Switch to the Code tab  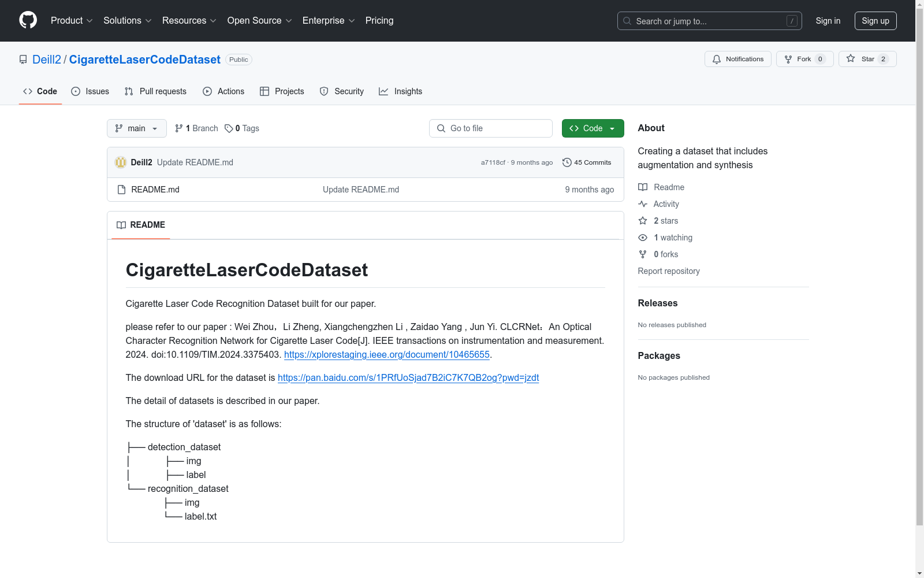coord(40,91)
